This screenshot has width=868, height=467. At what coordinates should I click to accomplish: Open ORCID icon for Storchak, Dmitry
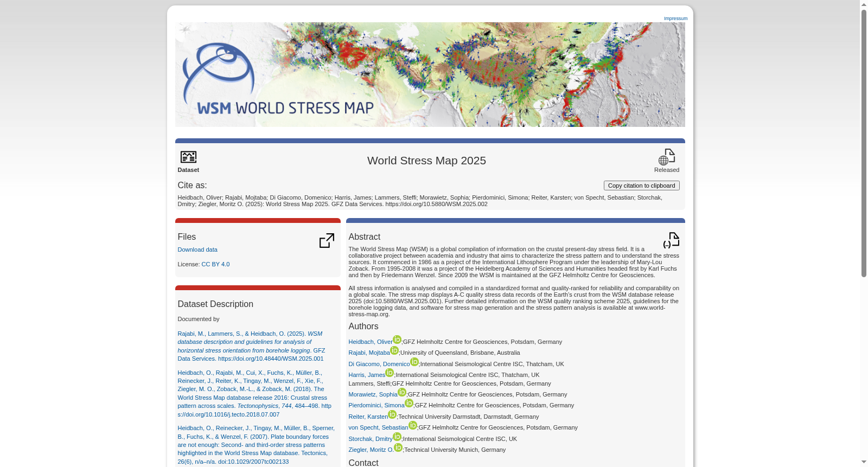(x=397, y=437)
